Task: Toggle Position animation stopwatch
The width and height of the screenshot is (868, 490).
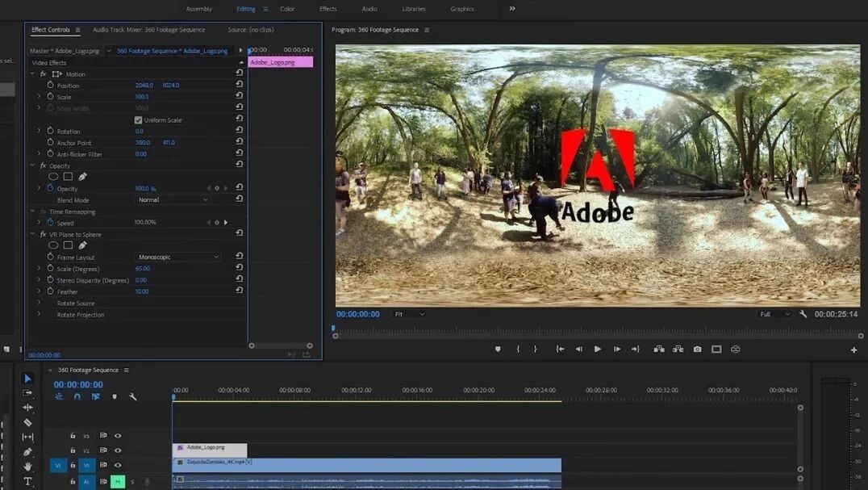Action: 50,86
